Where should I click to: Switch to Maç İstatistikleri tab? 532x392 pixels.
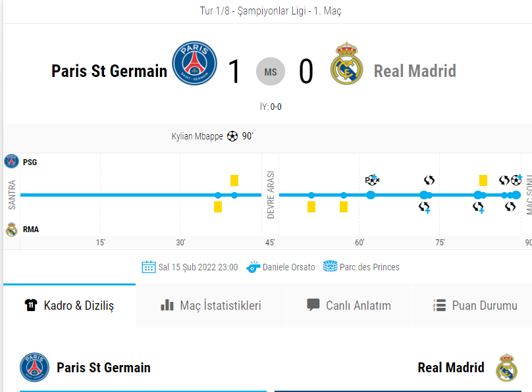click(x=211, y=306)
